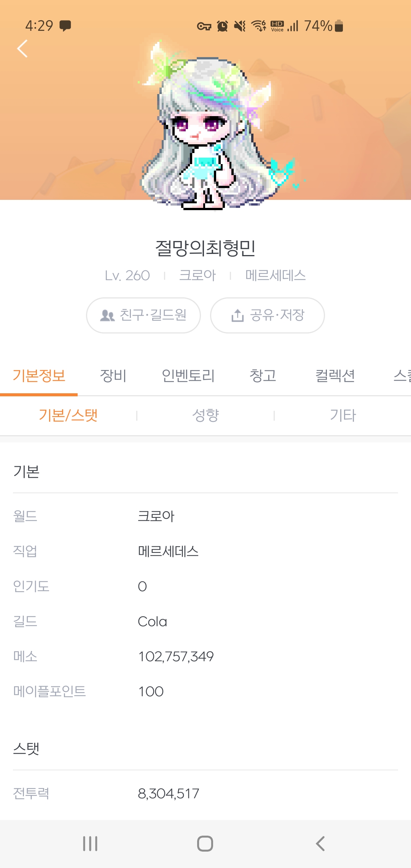Tap the 공유·저장 share and save button

pyautogui.click(x=268, y=315)
